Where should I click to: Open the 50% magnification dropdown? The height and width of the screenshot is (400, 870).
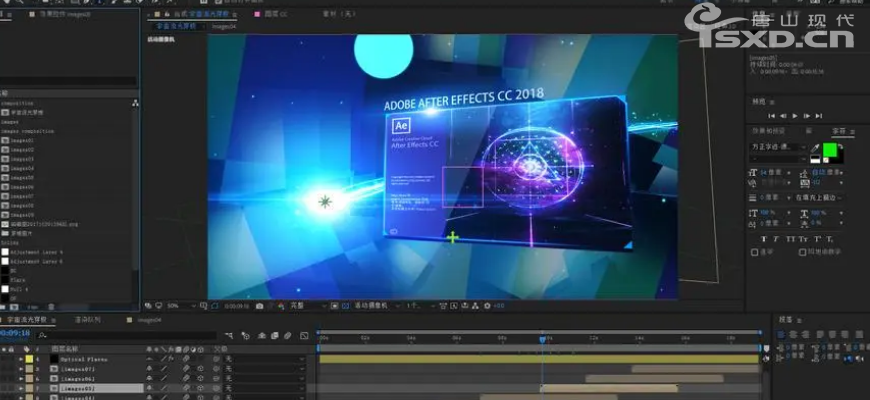(181, 306)
